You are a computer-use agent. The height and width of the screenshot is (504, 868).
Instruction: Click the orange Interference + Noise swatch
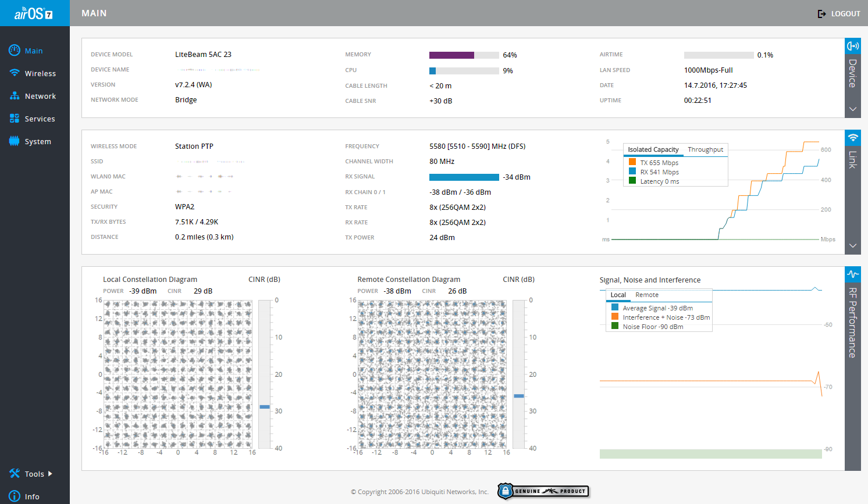pos(615,317)
